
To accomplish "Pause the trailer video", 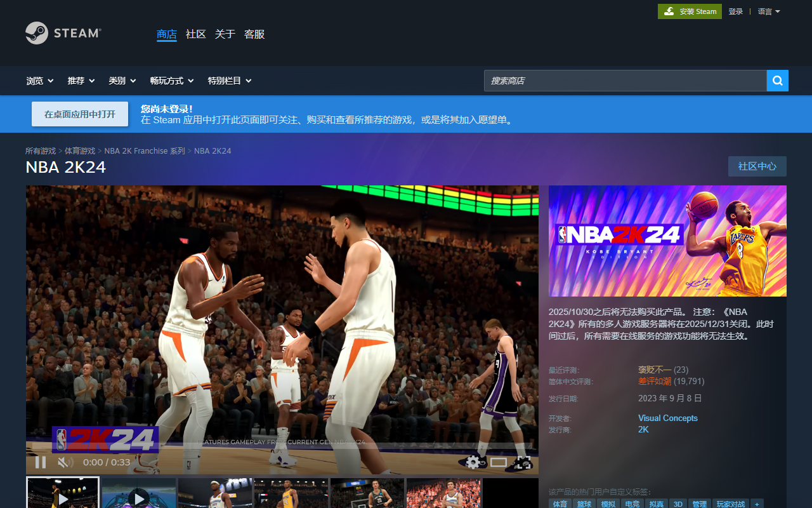I will point(41,462).
